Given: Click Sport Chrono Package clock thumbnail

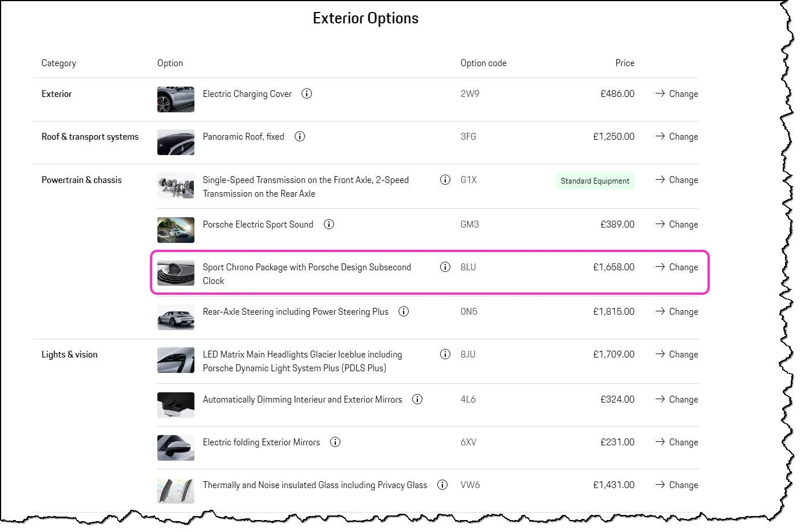Looking at the screenshot, I should coord(176,273).
